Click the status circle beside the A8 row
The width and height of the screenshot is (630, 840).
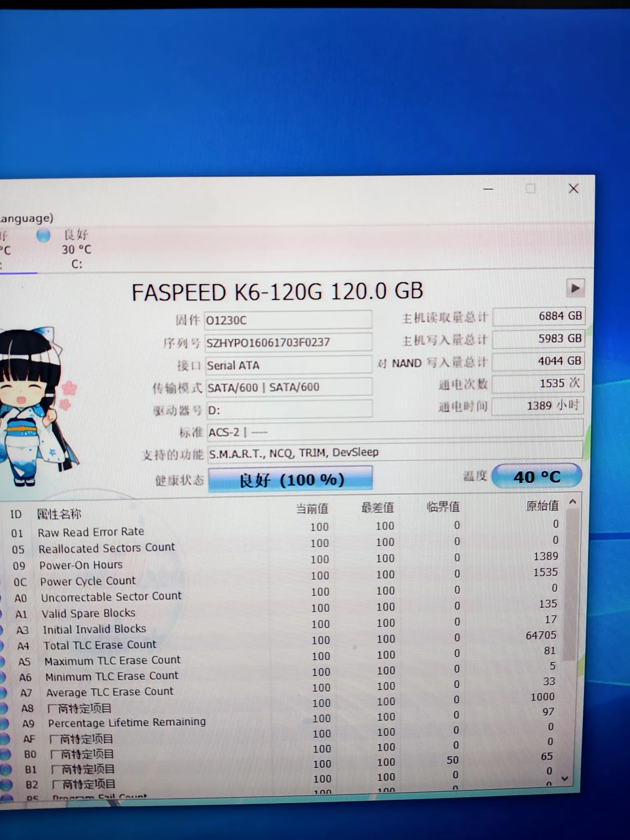[x=3, y=708]
